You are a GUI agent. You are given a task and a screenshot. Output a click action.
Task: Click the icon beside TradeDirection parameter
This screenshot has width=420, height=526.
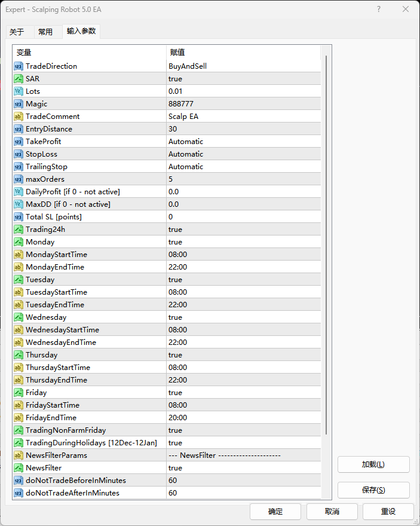coord(19,66)
